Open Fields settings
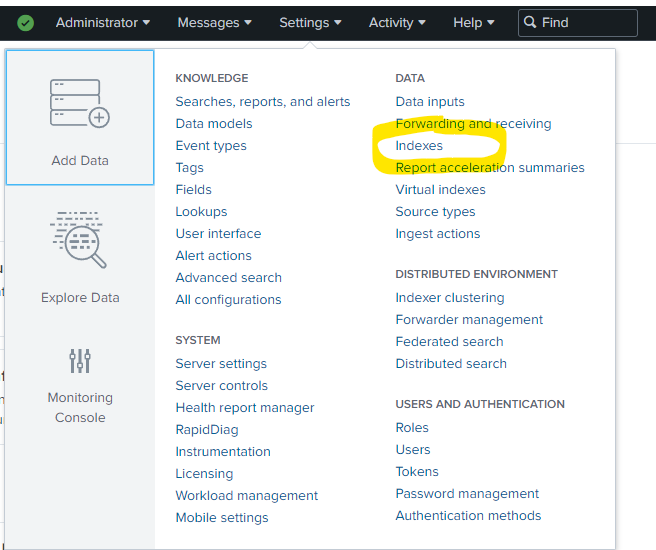 pyautogui.click(x=194, y=189)
